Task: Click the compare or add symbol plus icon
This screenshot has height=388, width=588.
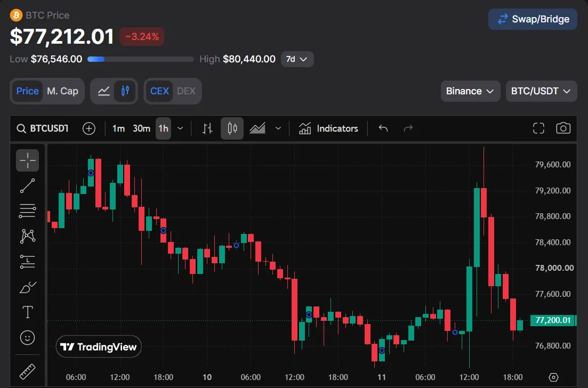Action: 89,128
